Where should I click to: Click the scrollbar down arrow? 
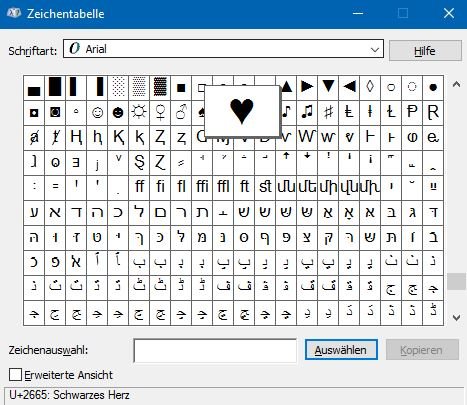pyautogui.click(x=456, y=318)
